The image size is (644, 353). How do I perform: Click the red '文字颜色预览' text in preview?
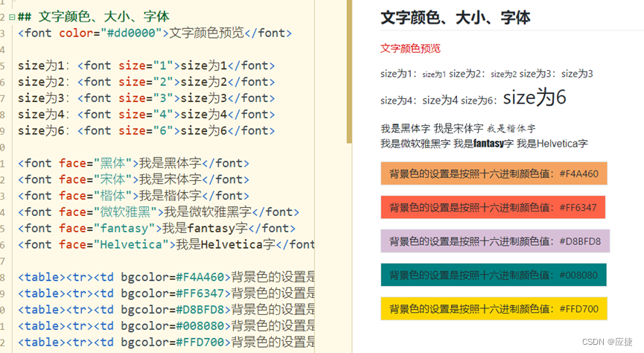pos(410,48)
